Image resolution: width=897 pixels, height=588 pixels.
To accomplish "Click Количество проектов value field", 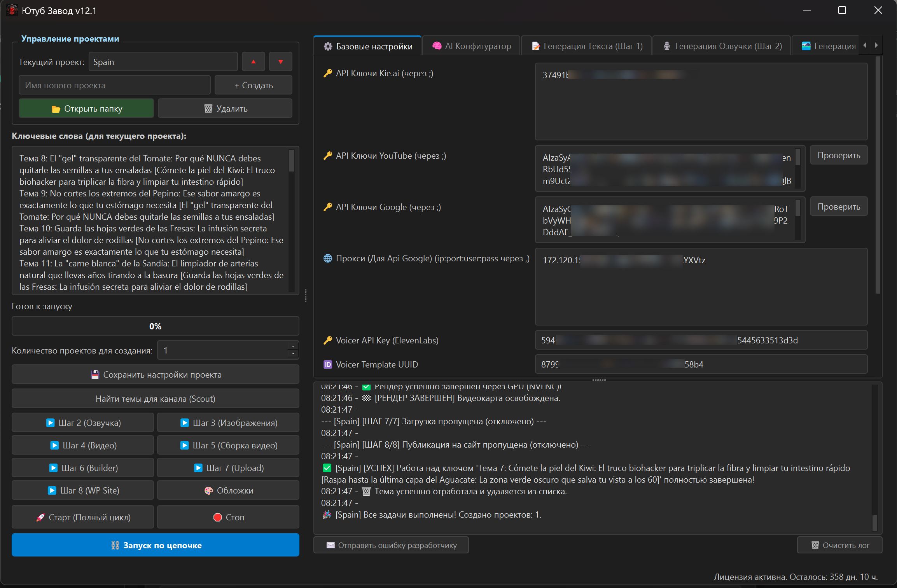I will pos(222,350).
